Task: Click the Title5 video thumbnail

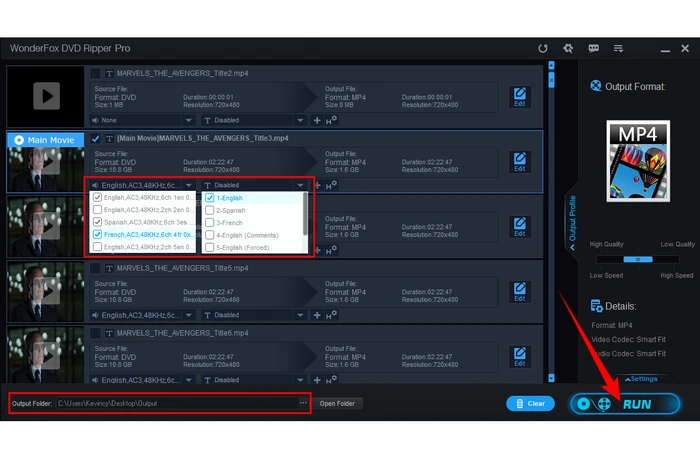Action: 45,292
